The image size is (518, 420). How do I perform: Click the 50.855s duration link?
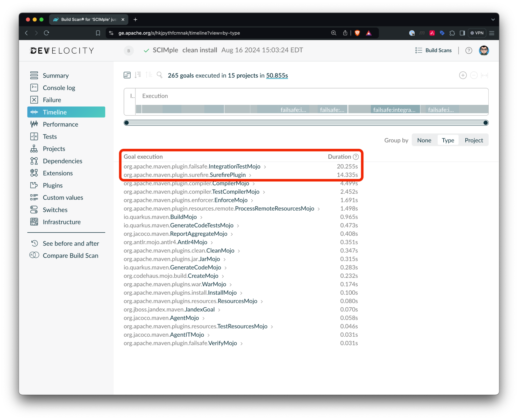277,75
